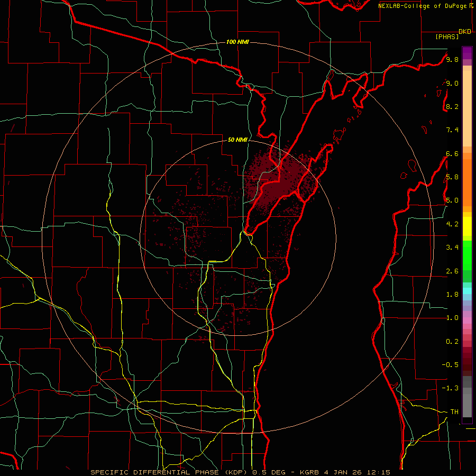Click the 3.4 value on color scale
The image size is (476, 476).
point(452,248)
